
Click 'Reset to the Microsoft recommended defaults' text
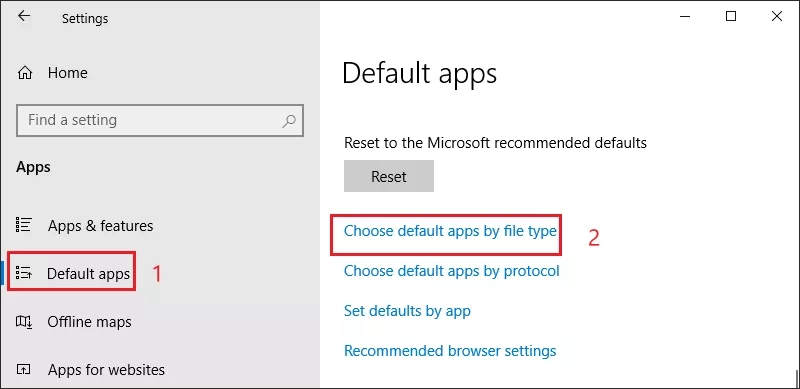point(495,142)
